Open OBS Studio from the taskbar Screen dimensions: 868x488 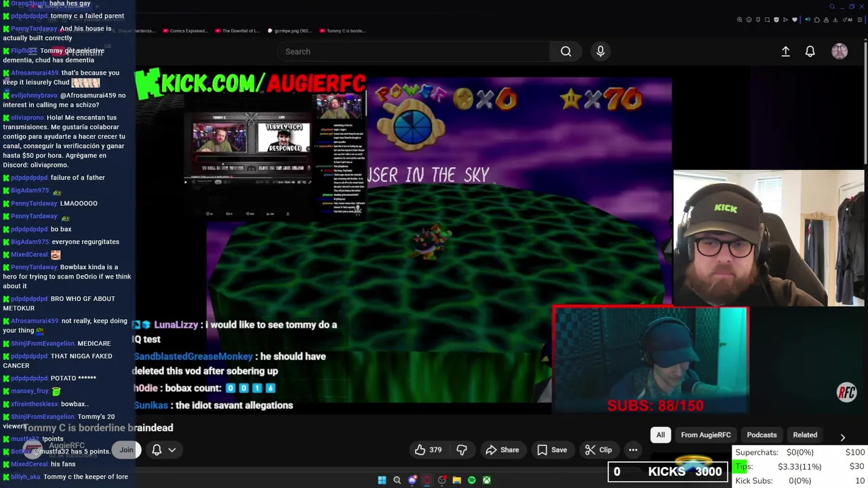[x=441, y=481]
